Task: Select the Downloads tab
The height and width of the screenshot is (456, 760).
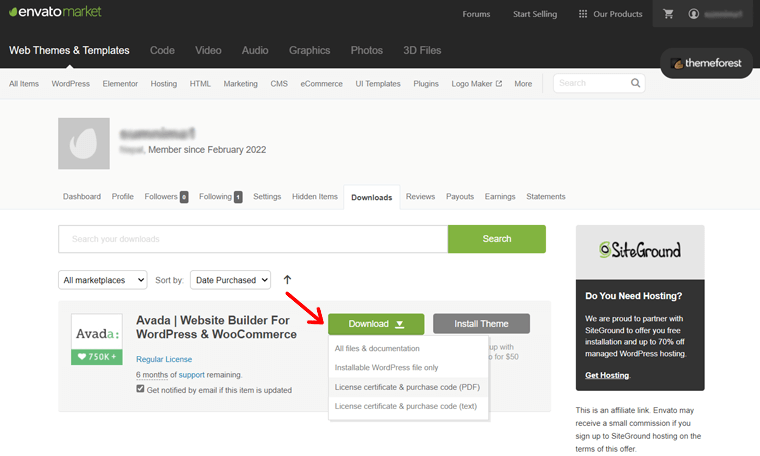Action: tap(372, 197)
